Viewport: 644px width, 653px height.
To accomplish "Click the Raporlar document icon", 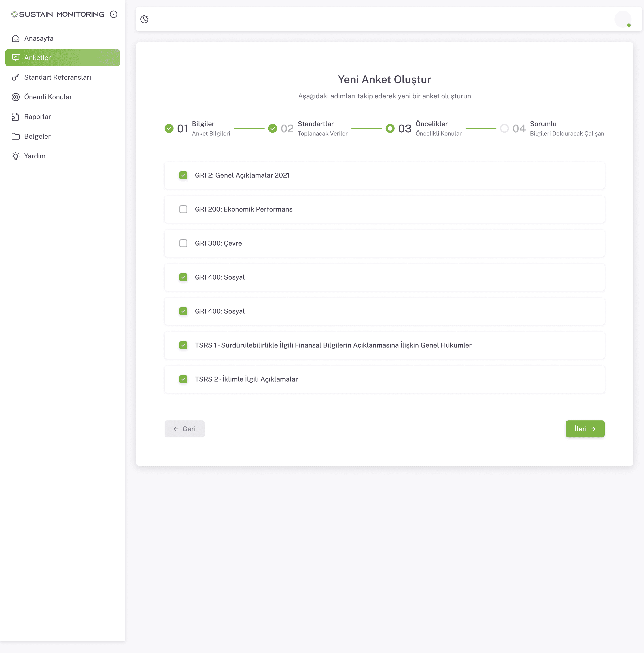I will [16, 117].
